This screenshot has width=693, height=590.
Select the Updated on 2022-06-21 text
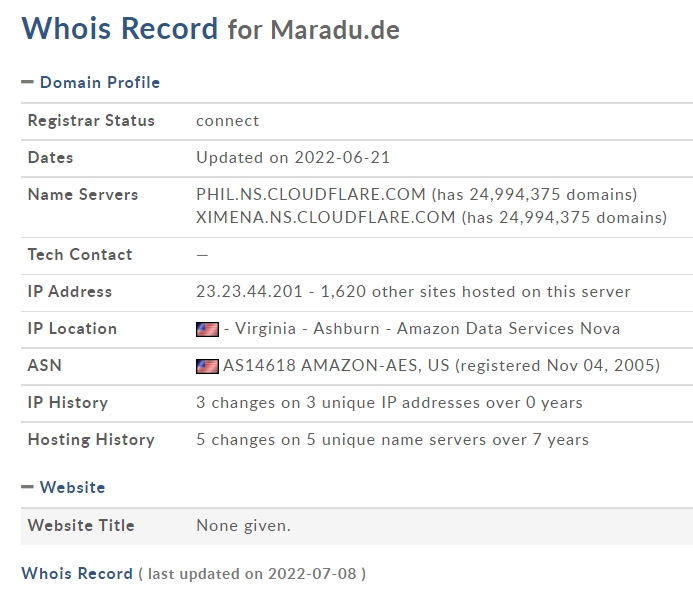(x=293, y=158)
